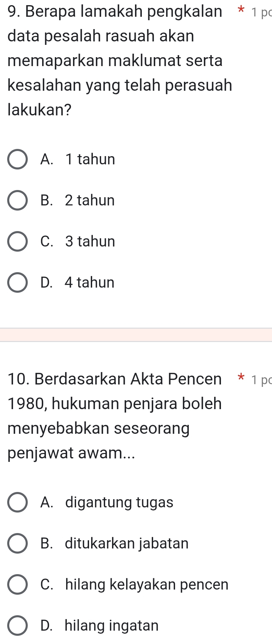
Task: Select the 'digantung tugas' radio button
Action: coord(17,503)
